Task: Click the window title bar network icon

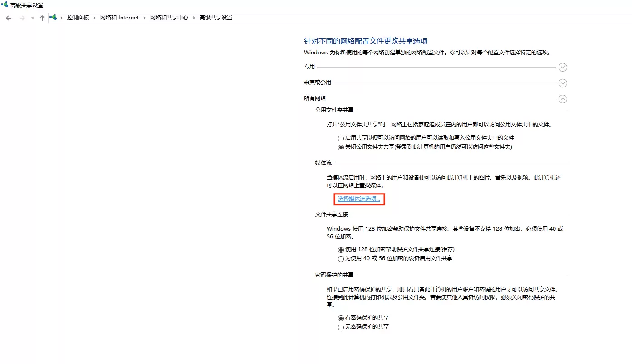Action: (5, 5)
